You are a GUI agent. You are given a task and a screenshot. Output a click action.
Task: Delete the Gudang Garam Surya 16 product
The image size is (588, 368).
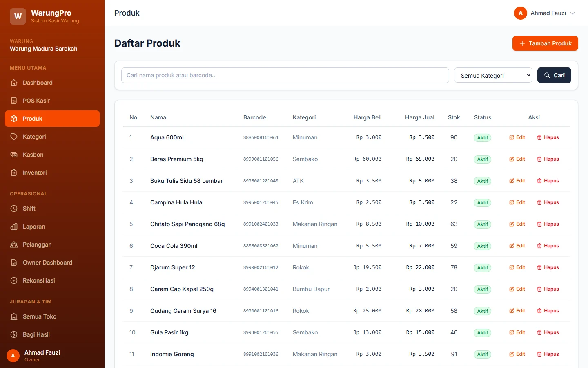(548, 311)
